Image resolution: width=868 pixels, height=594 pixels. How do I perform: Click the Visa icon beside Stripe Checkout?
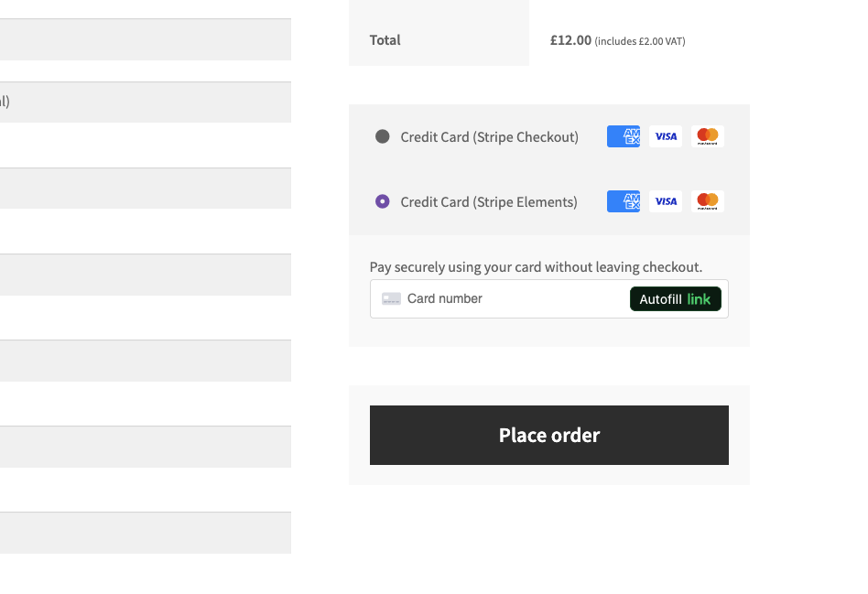(x=666, y=136)
